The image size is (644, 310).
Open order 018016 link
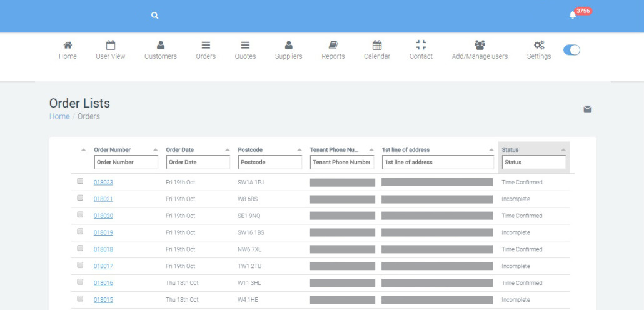(x=103, y=283)
